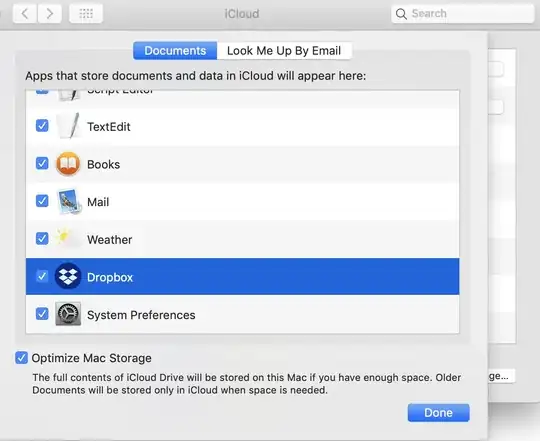Switch to Look Me Up By Email tab
540x441 pixels.
(x=284, y=51)
